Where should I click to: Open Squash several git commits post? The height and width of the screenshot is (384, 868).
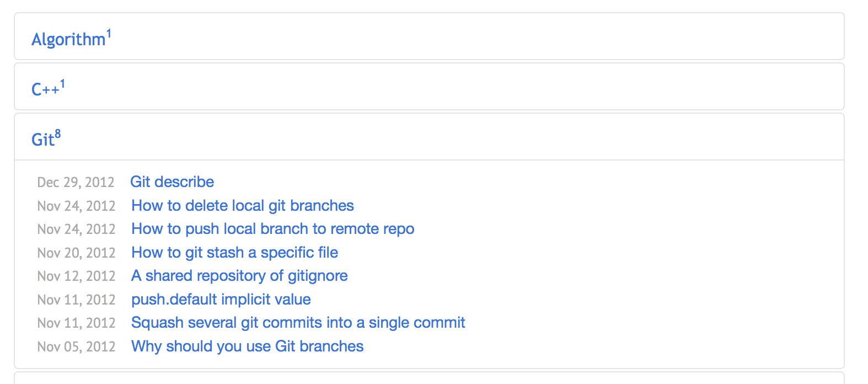tap(298, 323)
